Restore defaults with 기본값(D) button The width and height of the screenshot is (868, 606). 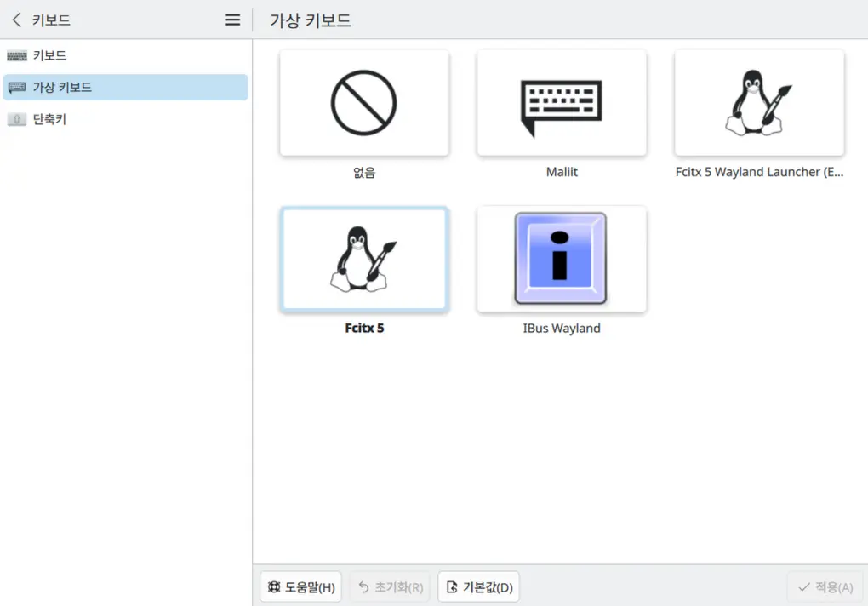click(479, 586)
